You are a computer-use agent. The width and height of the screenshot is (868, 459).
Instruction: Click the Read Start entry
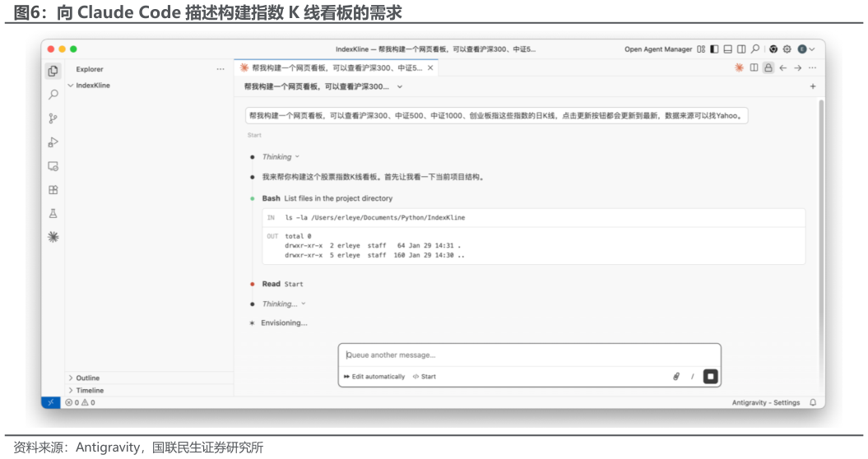[x=282, y=284]
